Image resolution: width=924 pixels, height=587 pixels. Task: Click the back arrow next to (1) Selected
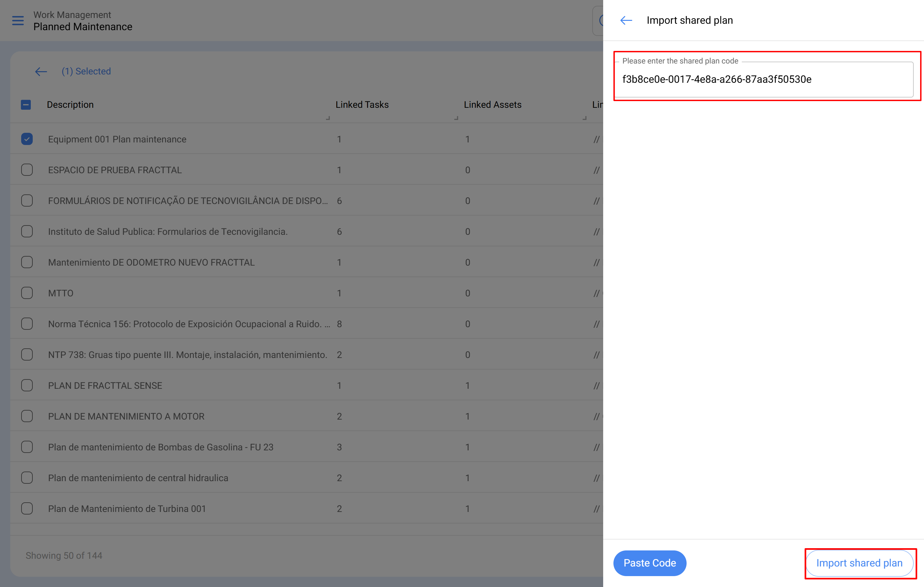click(41, 71)
